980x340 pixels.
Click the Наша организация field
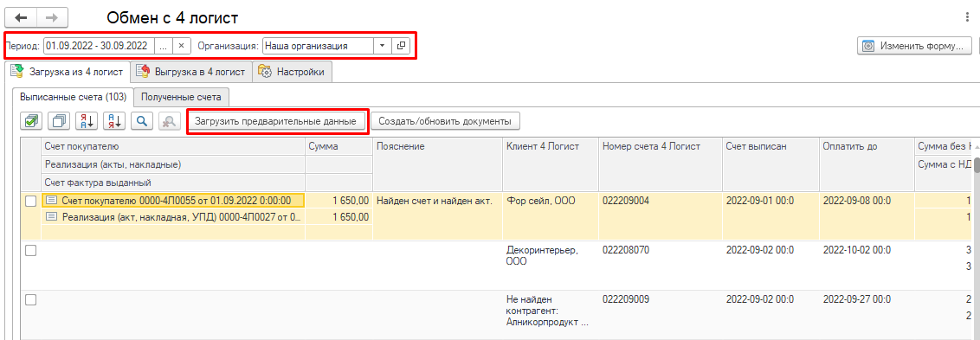(x=318, y=46)
